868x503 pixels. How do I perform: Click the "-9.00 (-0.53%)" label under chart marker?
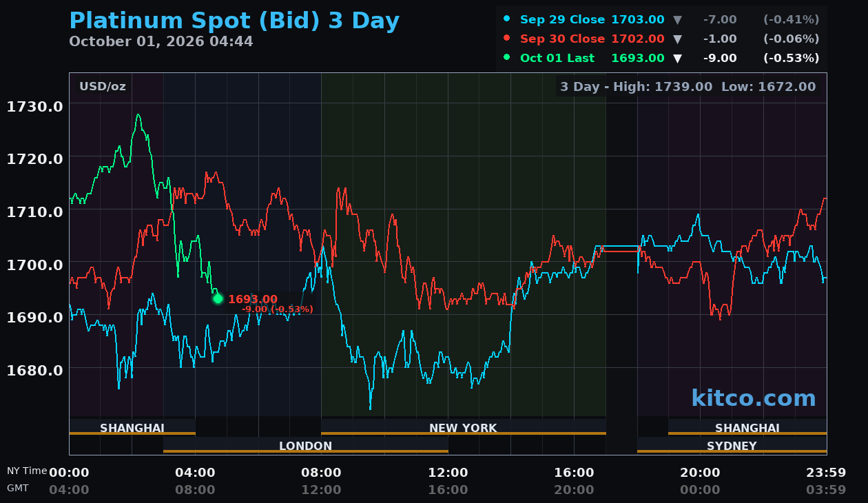[278, 309]
